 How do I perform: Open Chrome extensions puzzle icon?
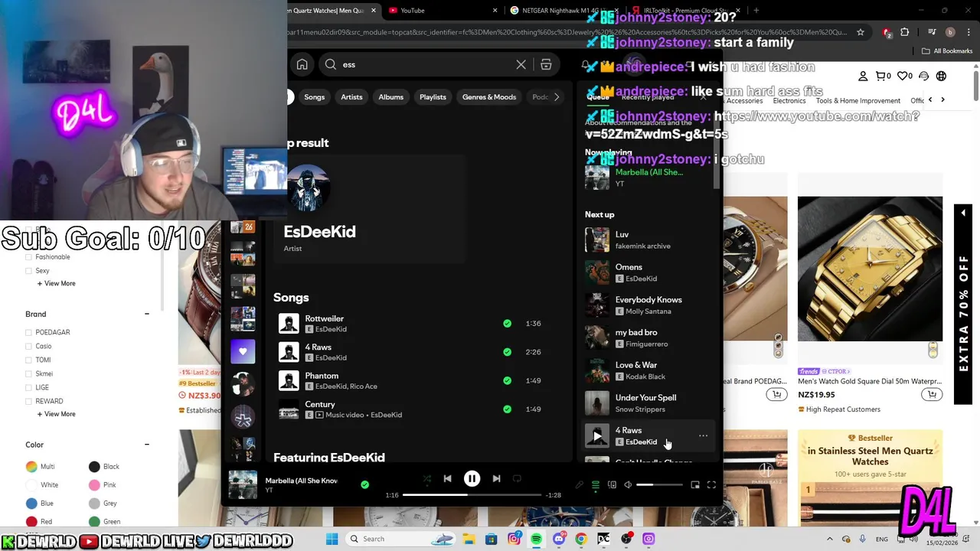905,32
